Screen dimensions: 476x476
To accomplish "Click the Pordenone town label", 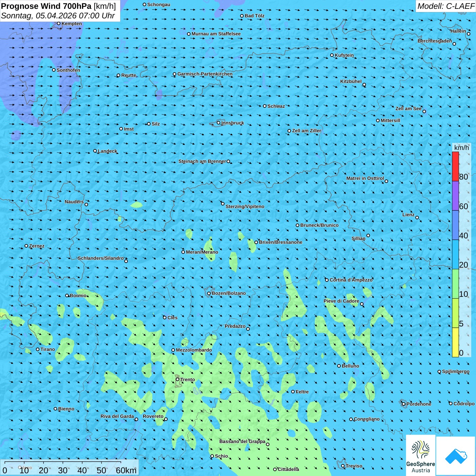I will pos(419,404).
